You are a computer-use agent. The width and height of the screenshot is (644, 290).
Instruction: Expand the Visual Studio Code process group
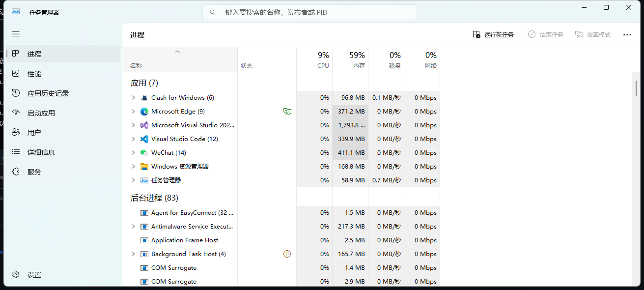pos(133,139)
